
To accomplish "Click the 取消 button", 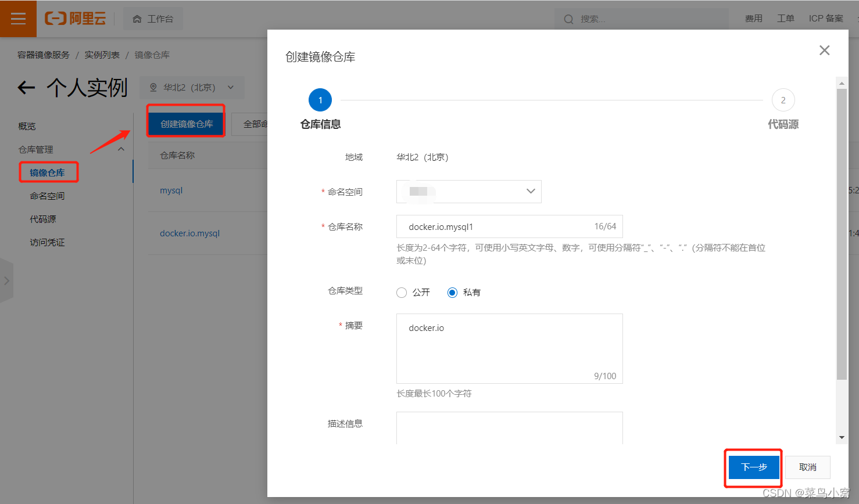I will coord(808,467).
